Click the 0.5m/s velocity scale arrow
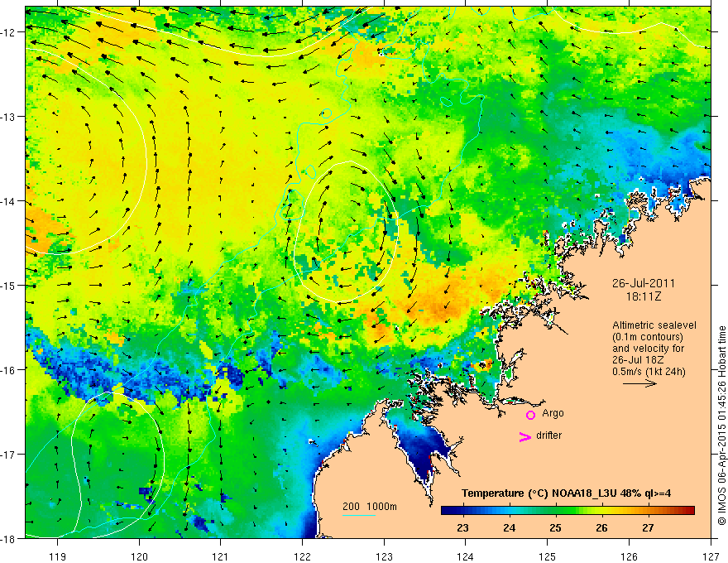728x563 pixels. tap(639, 383)
